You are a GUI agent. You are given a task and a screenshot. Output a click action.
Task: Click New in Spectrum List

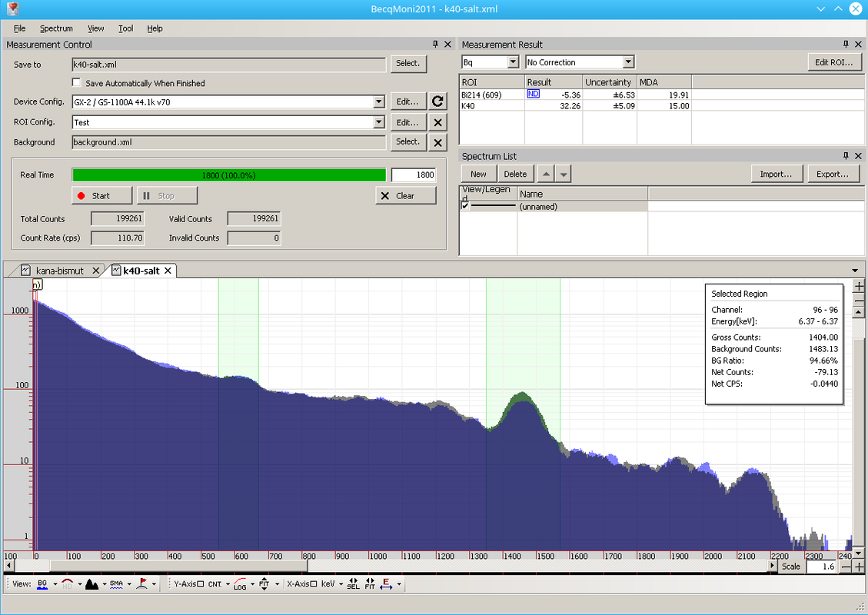478,174
